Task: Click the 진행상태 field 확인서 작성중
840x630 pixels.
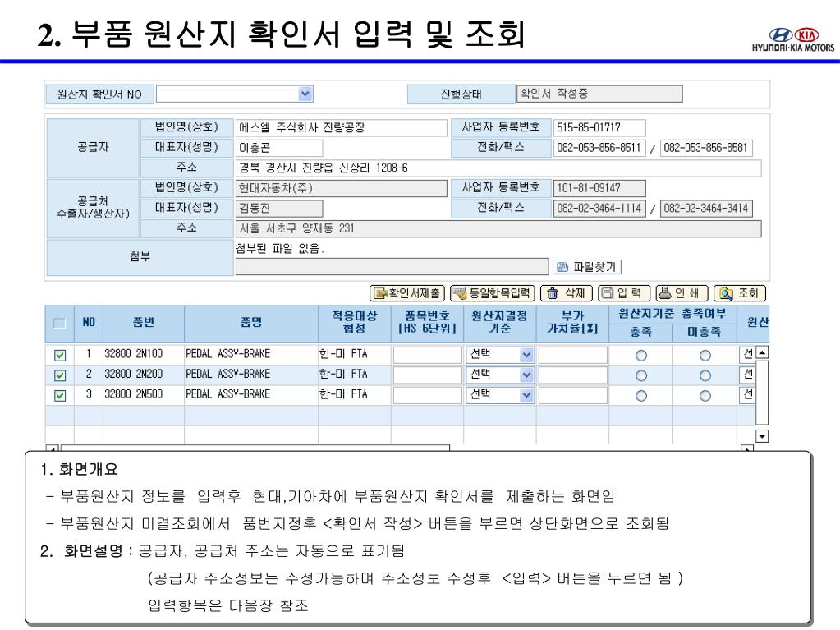Action: 599,94
